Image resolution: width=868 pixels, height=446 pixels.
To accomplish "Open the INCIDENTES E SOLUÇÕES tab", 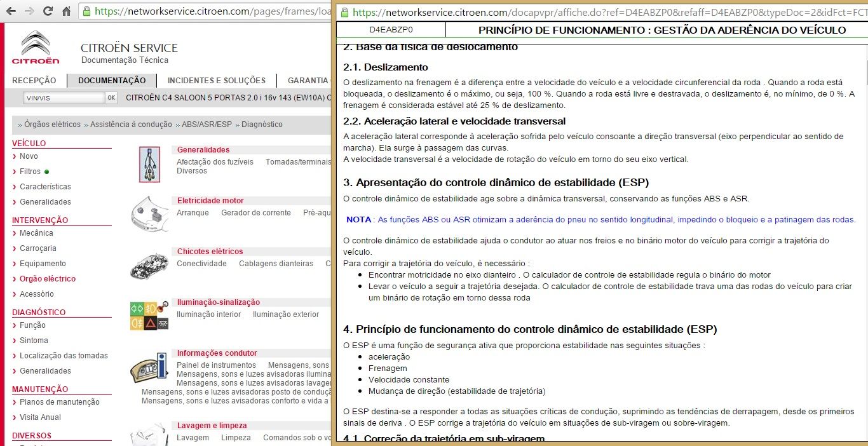I will [216, 81].
